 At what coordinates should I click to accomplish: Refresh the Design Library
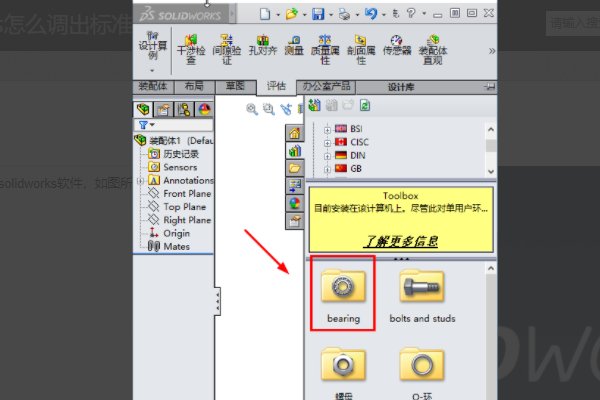pyautogui.click(x=365, y=105)
